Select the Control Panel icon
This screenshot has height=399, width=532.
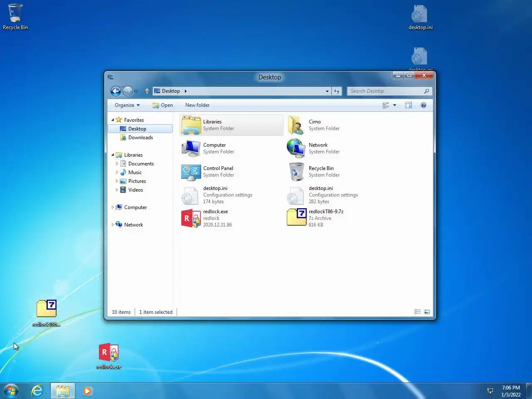pyautogui.click(x=191, y=172)
